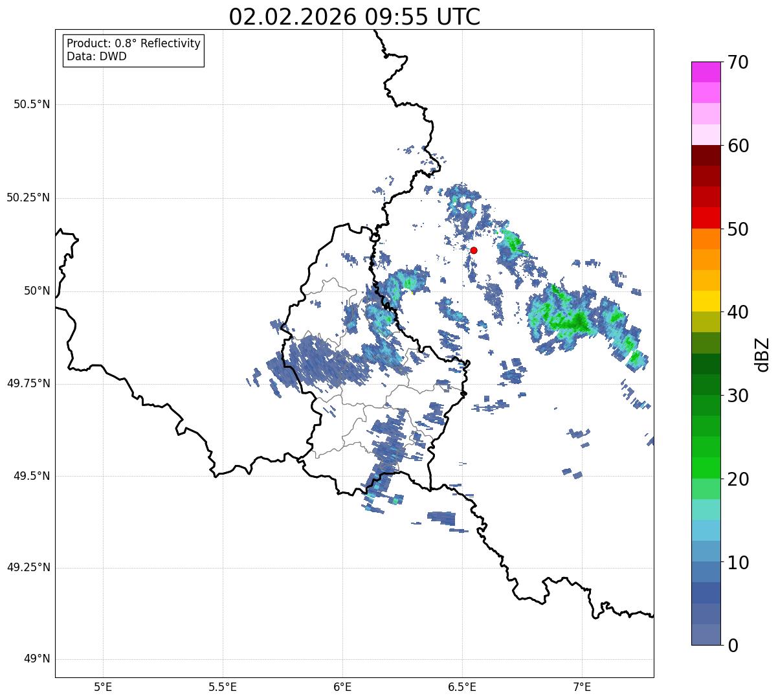The height and width of the screenshot is (700, 778).
Task: Click the 49°N latitude label
Action: click(38, 659)
